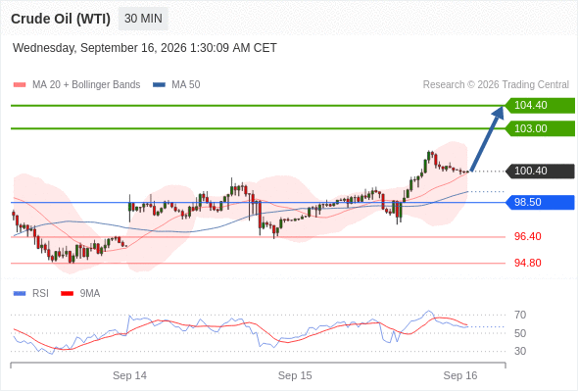Click the RSI 70 level label
The image size is (578, 392).
click(x=520, y=315)
